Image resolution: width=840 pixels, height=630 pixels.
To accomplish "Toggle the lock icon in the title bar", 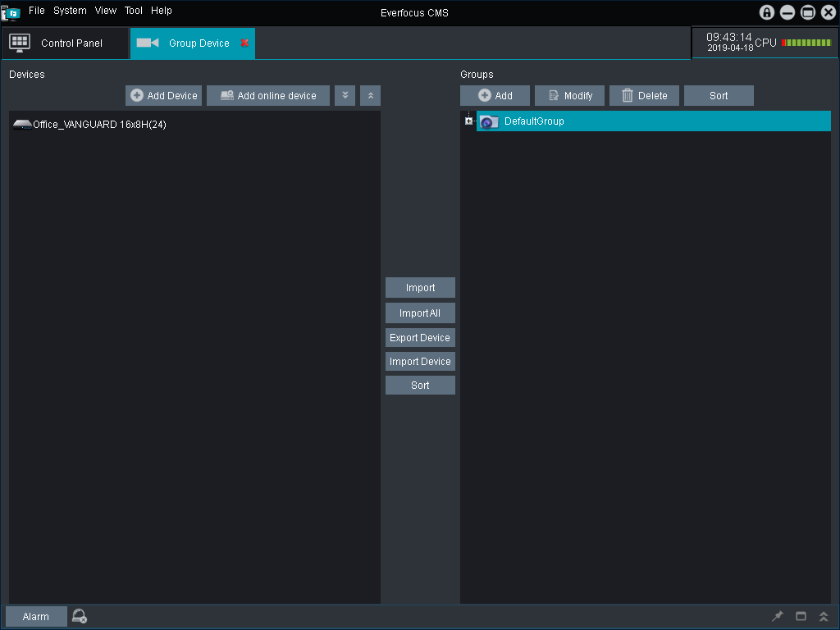I will [x=767, y=12].
